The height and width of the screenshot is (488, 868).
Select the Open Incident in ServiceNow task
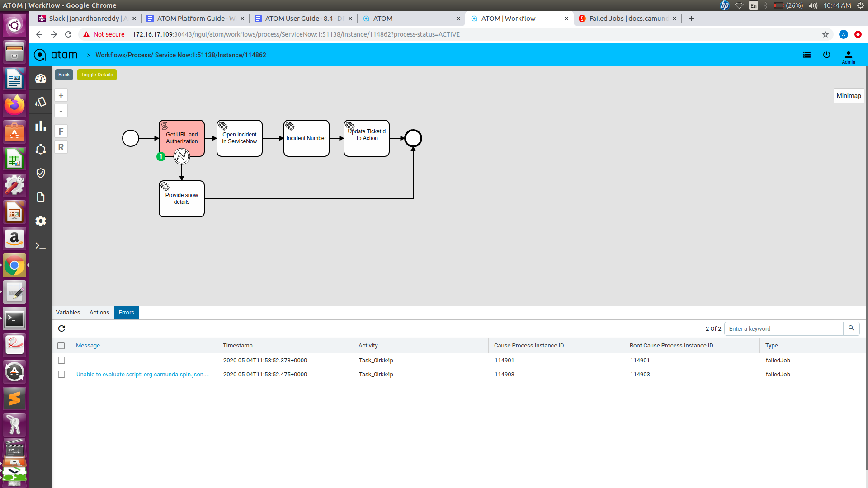(x=240, y=138)
